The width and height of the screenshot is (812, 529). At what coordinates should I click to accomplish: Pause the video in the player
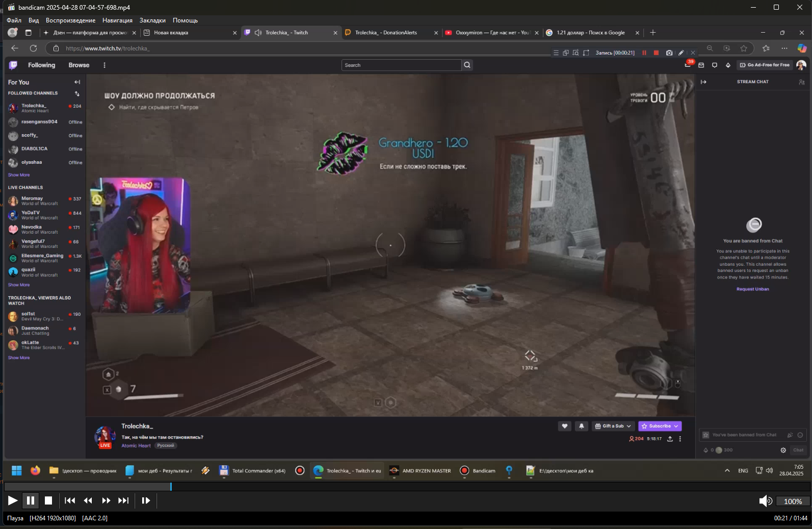(x=31, y=500)
